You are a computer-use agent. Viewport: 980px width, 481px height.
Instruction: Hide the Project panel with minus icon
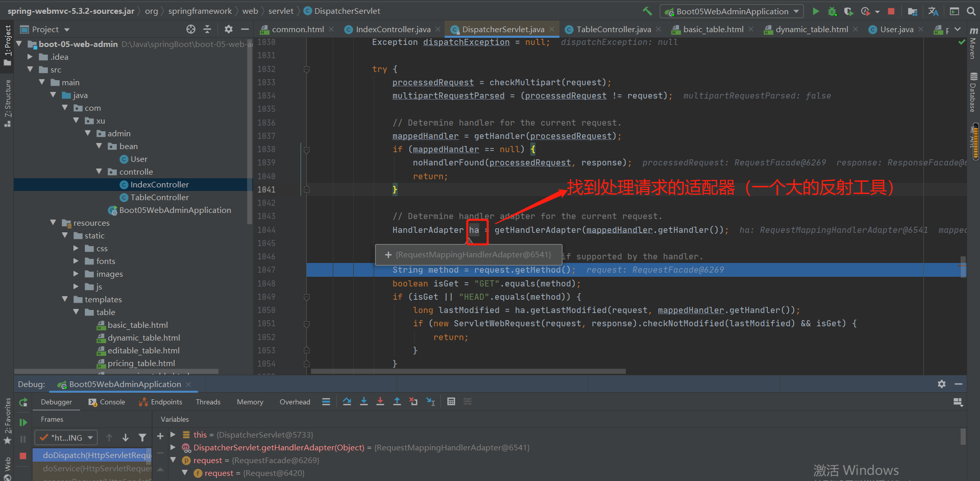245,29
